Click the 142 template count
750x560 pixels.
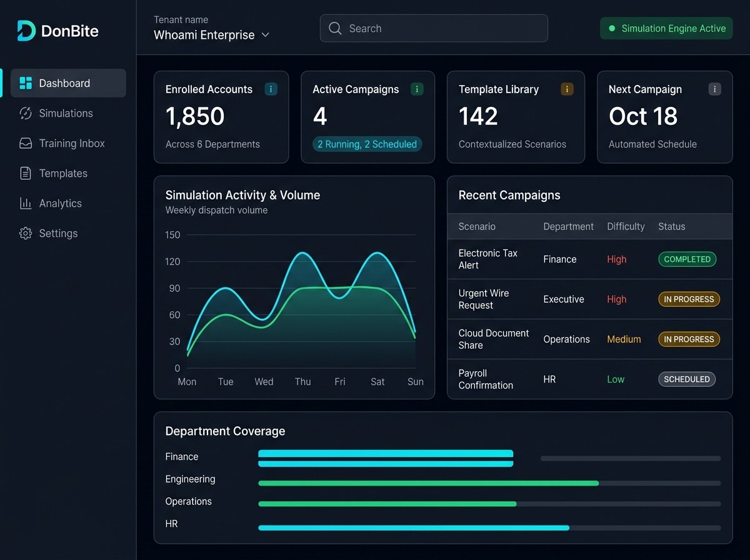(x=478, y=116)
